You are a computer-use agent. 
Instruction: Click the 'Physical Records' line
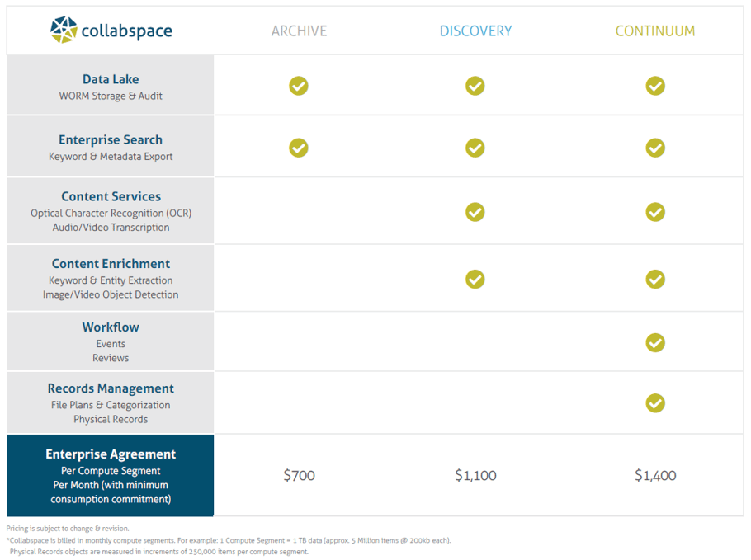click(111, 419)
